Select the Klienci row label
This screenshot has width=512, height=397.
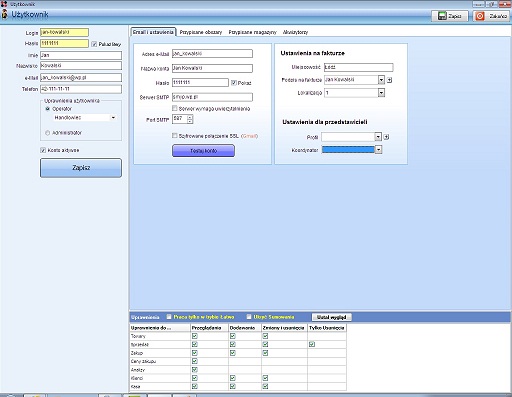pos(137,378)
